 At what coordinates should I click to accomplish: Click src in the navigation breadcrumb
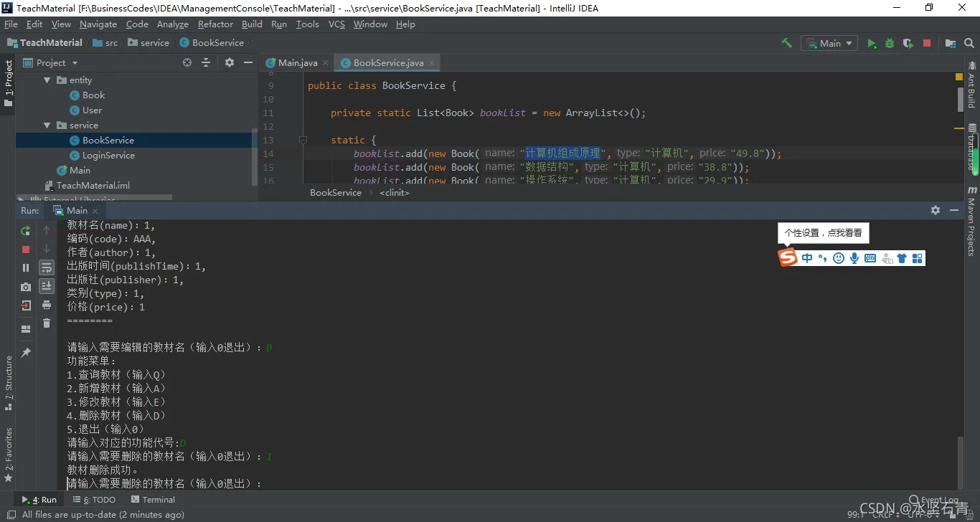click(x=105, y=43)
